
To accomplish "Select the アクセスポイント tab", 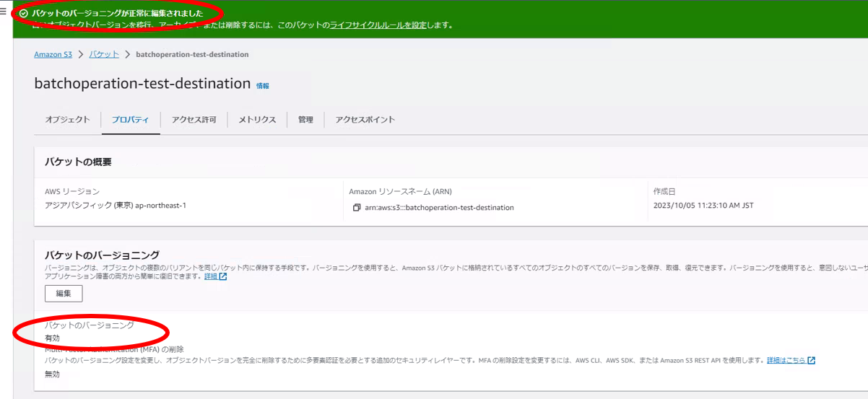I will tap(365, 120).
